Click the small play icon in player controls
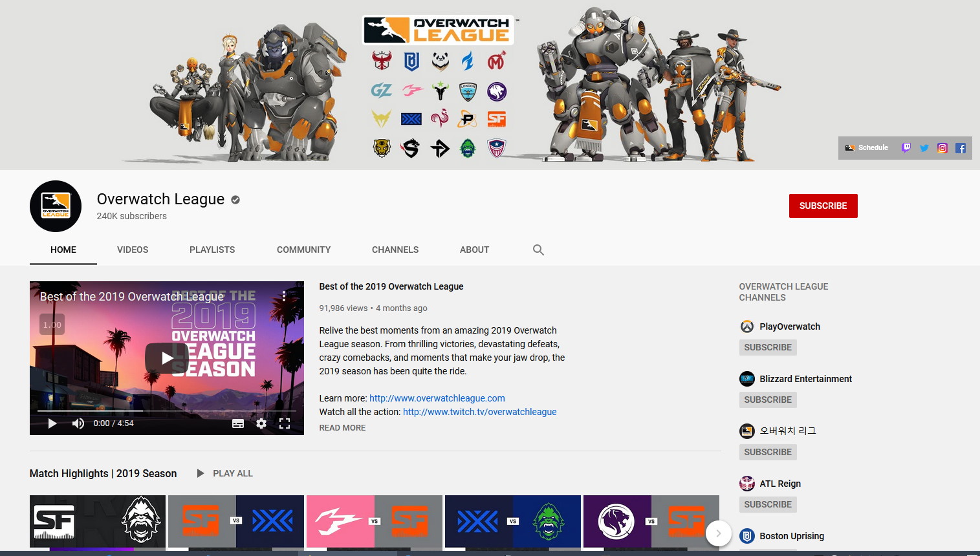 pos(52,423)
